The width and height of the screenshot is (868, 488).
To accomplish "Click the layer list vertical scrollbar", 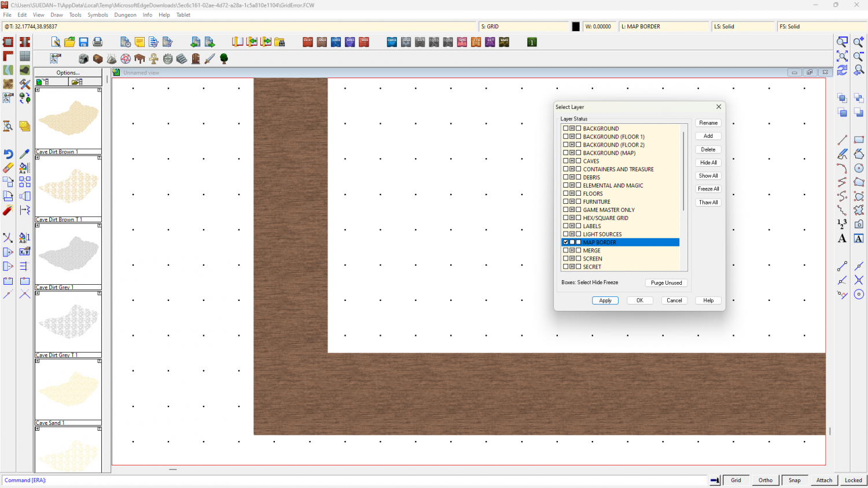I will click(684, 171).
